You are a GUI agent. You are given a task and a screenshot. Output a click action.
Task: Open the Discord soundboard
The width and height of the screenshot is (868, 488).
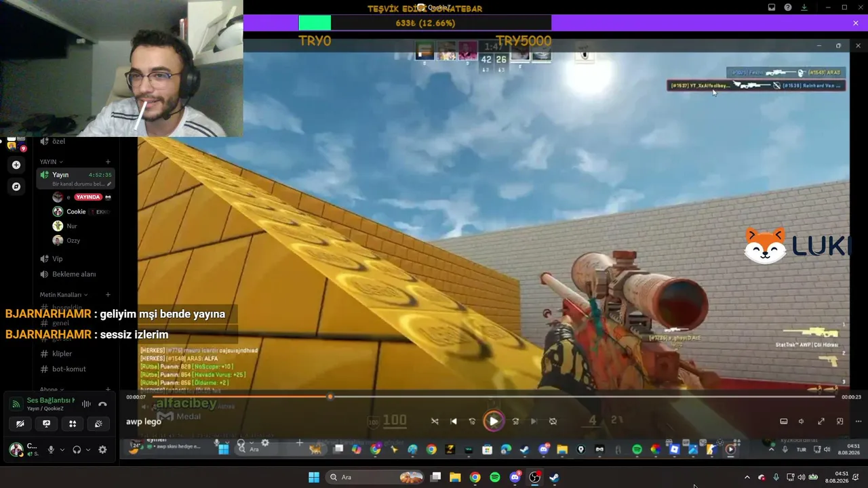(98, 424)
